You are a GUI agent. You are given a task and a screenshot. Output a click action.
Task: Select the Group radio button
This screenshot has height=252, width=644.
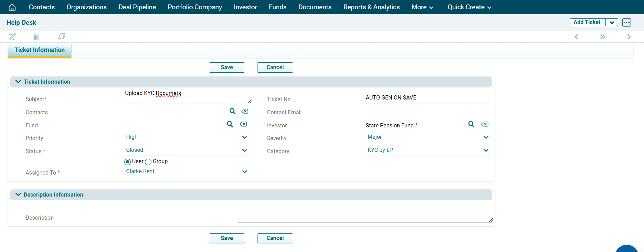[x=148, y=162]
